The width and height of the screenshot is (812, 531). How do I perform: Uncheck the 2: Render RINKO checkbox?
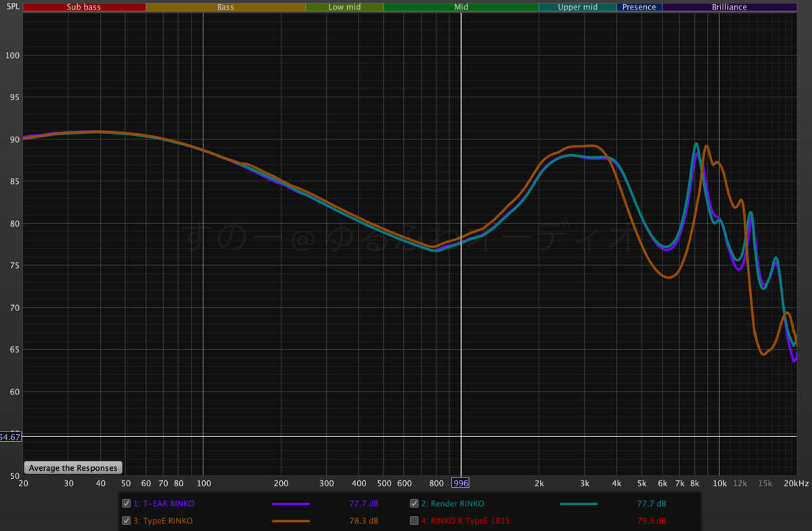[x=414, y=503]
